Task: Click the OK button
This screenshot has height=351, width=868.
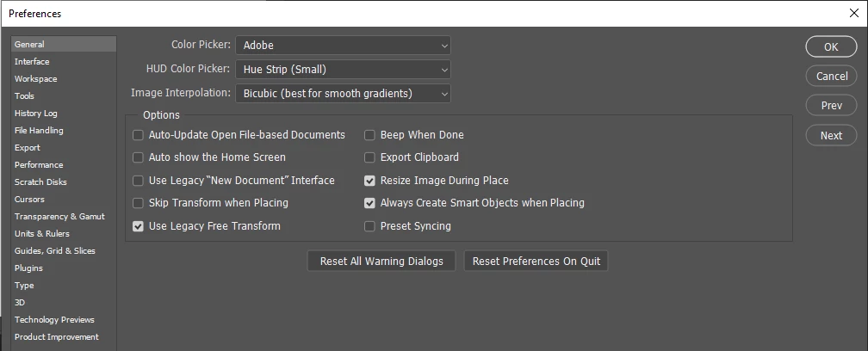Action: click(x=831, y=46)
